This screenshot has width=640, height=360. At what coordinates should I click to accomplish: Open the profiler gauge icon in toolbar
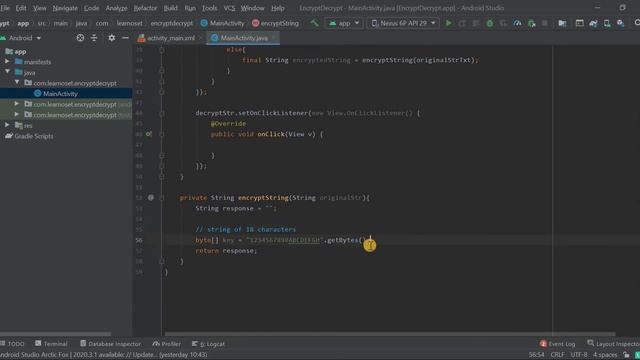point(517,23)
